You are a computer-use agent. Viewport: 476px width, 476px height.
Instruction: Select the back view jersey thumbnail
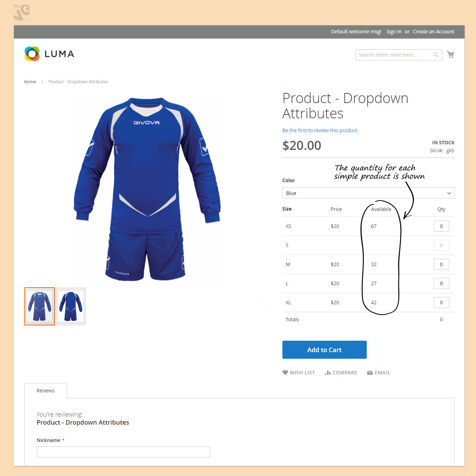[x=71, y=306]
